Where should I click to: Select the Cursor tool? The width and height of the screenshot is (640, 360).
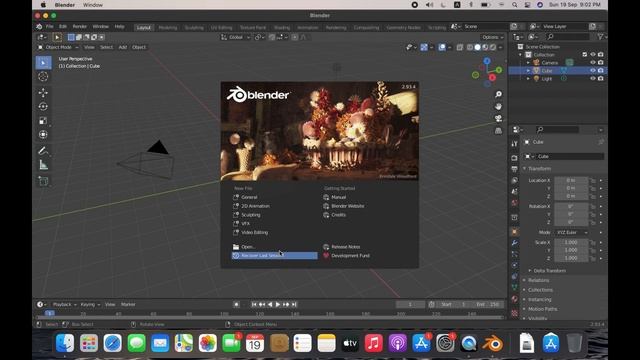tap(43, 77)
